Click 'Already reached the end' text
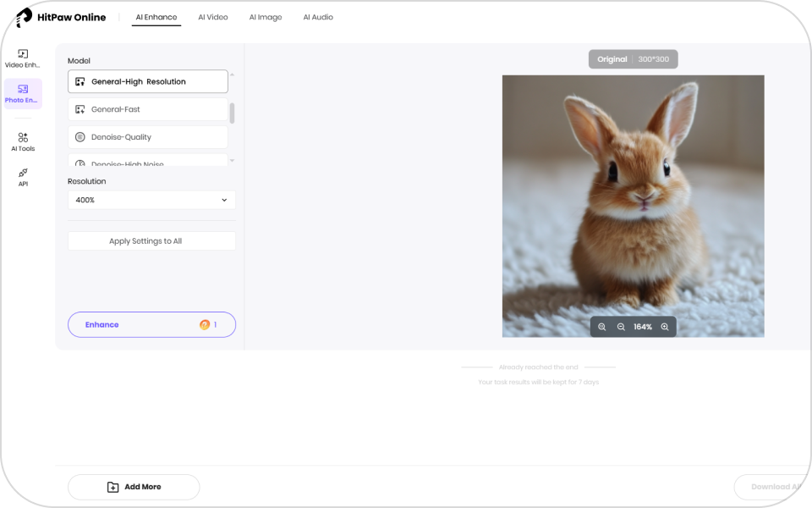Screen dimensions: 812x508 pos(539,367)
